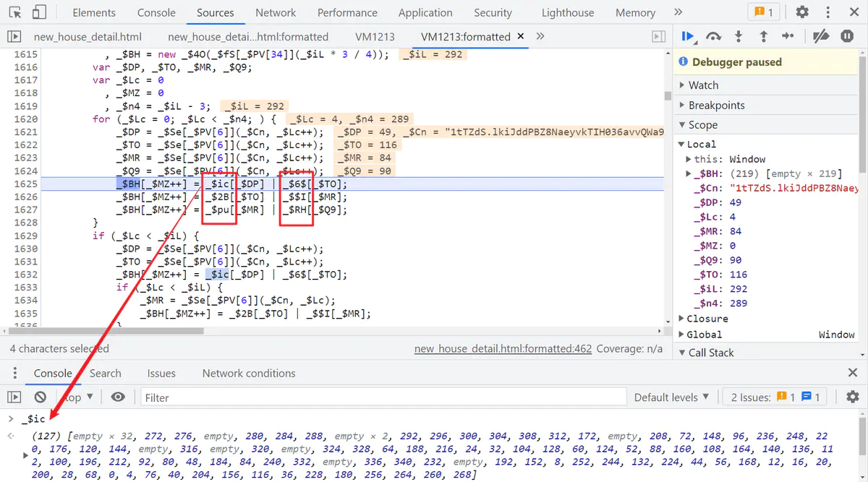Click the Step over function icon
Viewport: 868px width, 482px height.
pos(714,36)
